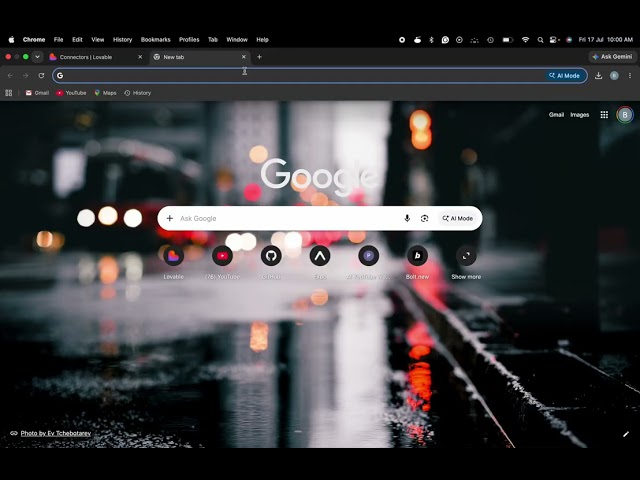Close the New tab tab
The width and height of the screenshot is (640, 480).
tap(244, 57)
